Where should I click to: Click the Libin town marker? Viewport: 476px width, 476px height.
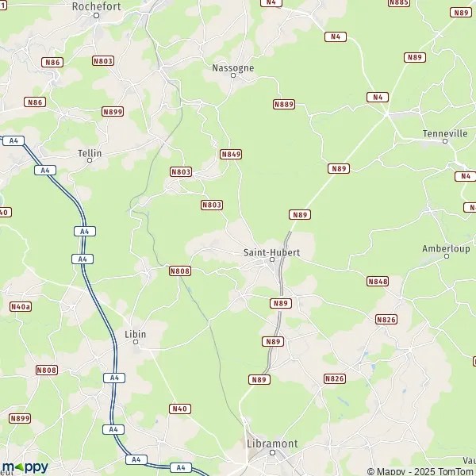(x=136, y=342)
